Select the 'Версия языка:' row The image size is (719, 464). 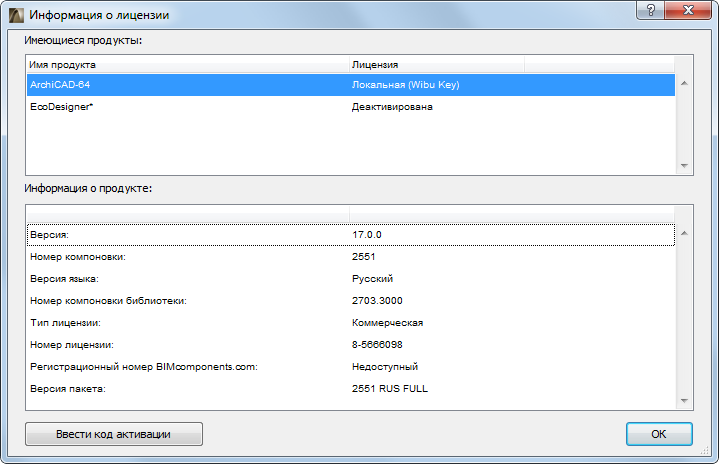(x=351, y=279)
